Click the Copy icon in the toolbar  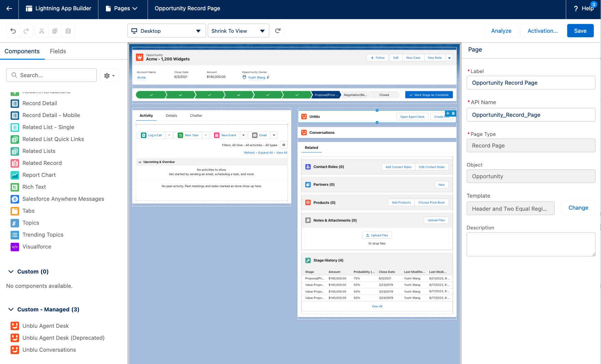(x=55, y=31)
